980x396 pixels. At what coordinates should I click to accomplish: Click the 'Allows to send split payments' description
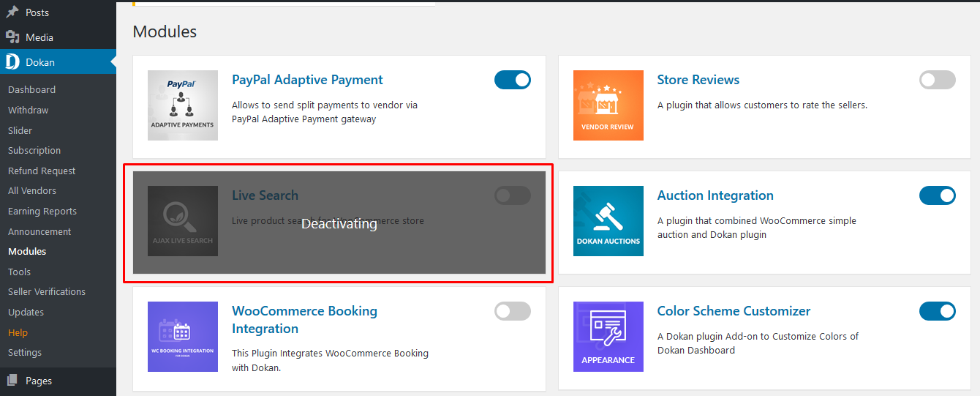(325, 112)
